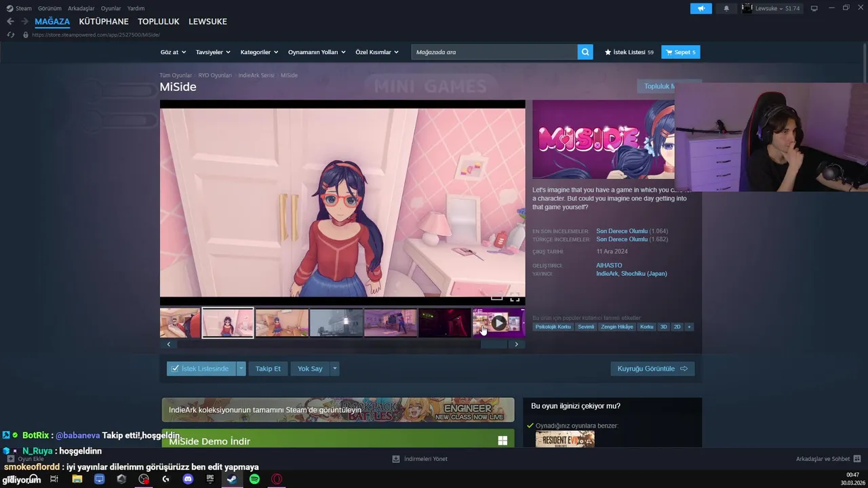This screenshot has width=868, height=488.
Task: Click the Yok Say button
Action: pyautogui.click(x=310, y=369)
